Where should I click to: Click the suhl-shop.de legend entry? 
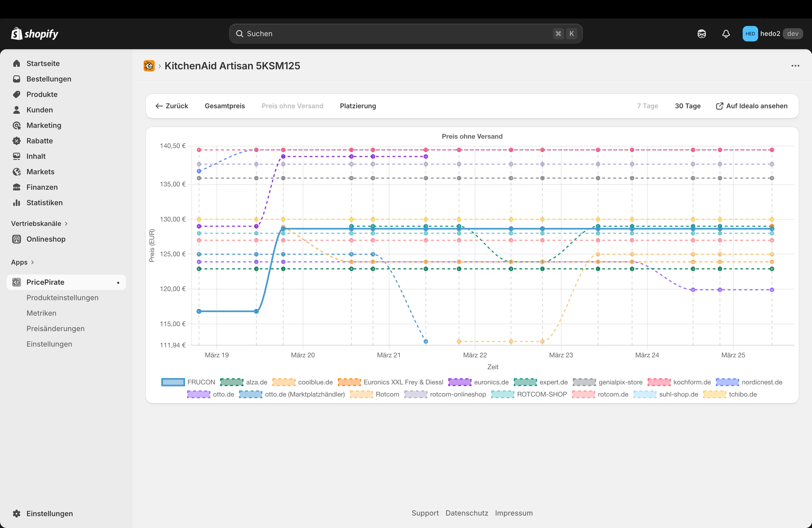point(666,394)
